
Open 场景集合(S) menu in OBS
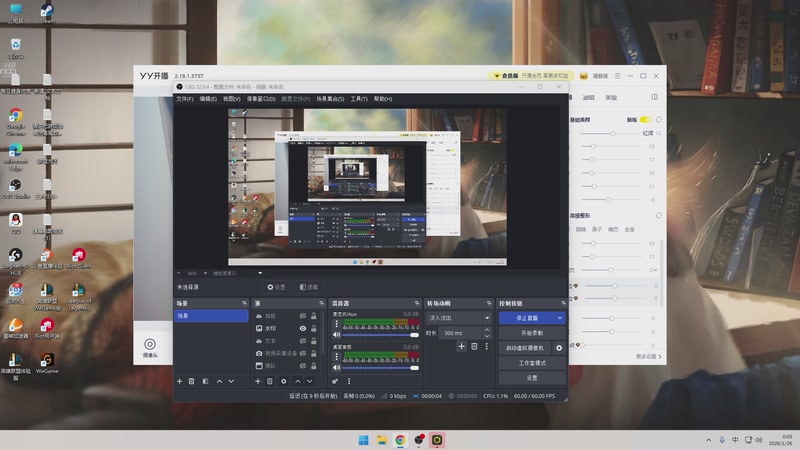pos(330,99)
